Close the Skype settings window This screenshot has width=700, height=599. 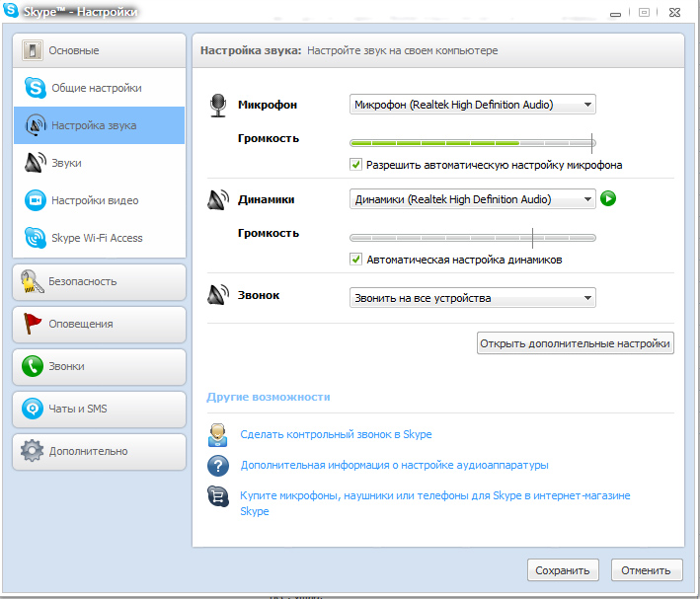(674, 13)
